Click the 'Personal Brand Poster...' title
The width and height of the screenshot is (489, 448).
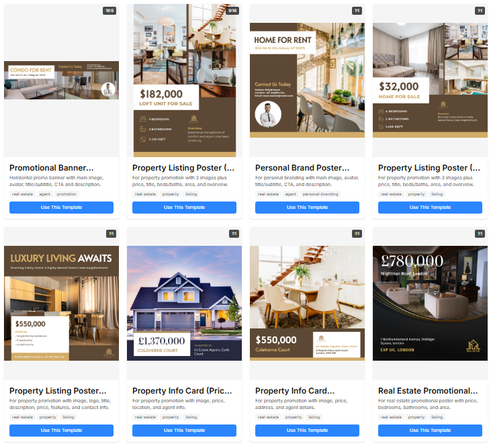coord(302,168)
